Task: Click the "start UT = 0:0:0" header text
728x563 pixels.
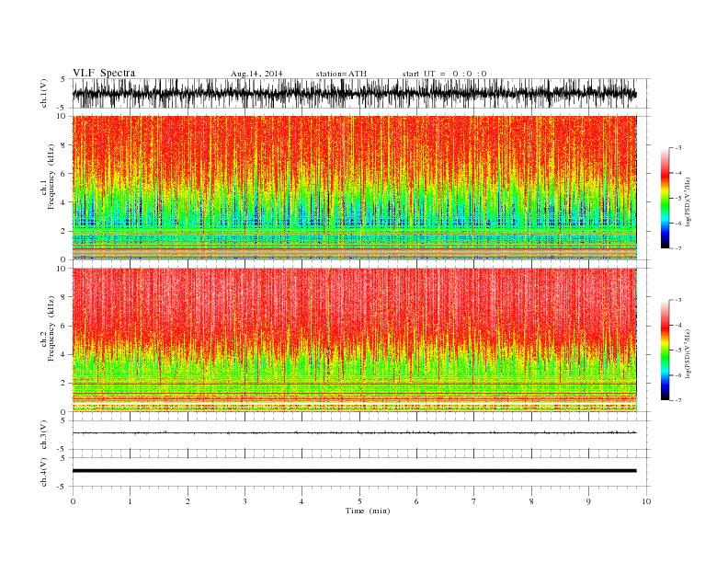Action: pyautogui.click(x=444, y=74)
